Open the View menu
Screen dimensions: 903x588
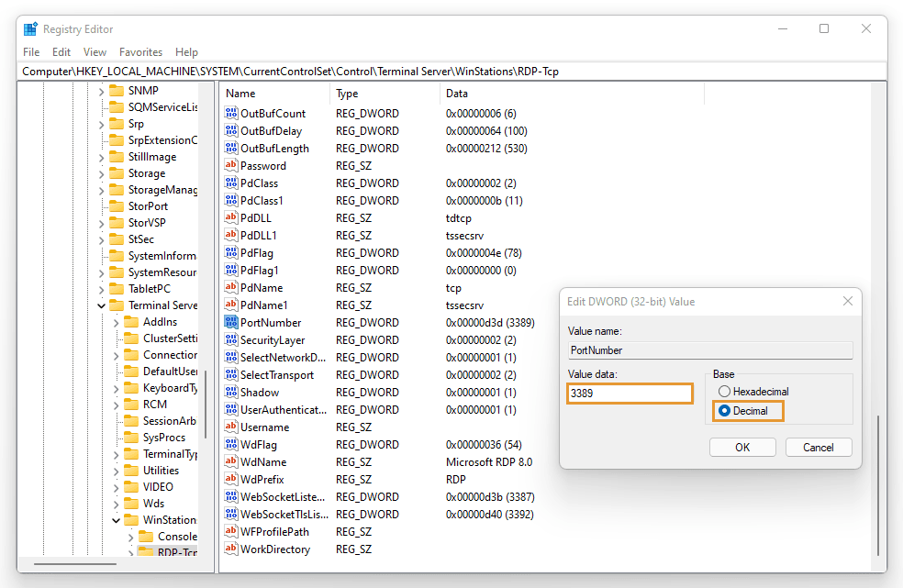point(95,52)
